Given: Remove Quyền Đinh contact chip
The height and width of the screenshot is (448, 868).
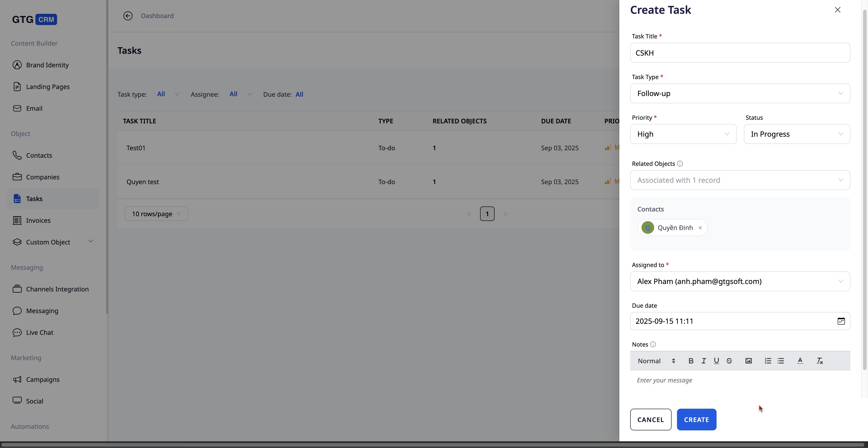Looking at the screenshot, I should [x=700, y=228].
